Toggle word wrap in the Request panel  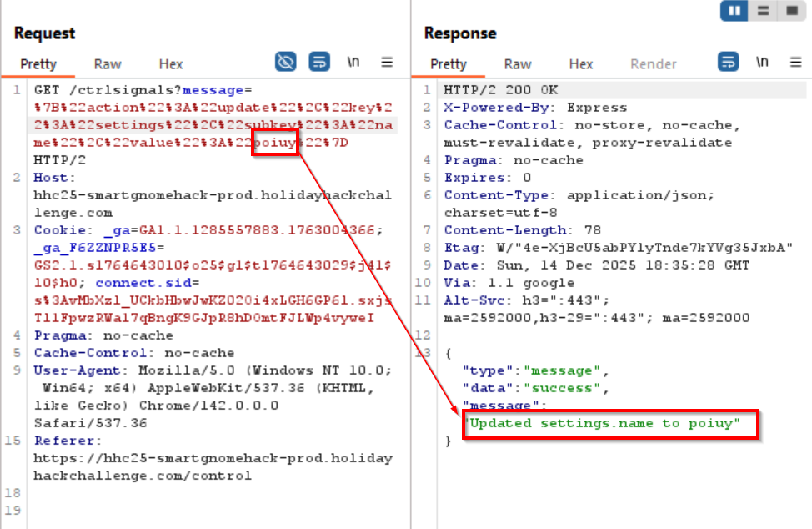319,62
